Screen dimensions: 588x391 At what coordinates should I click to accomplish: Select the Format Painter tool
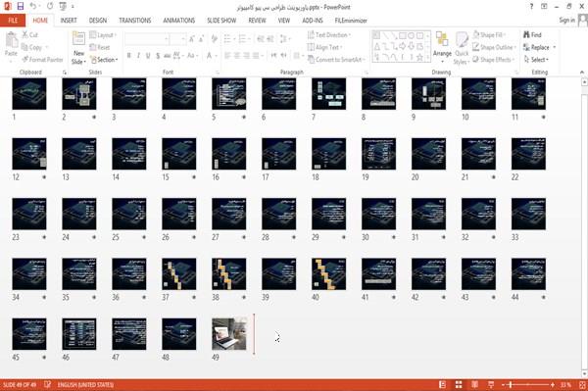(42, 59)
